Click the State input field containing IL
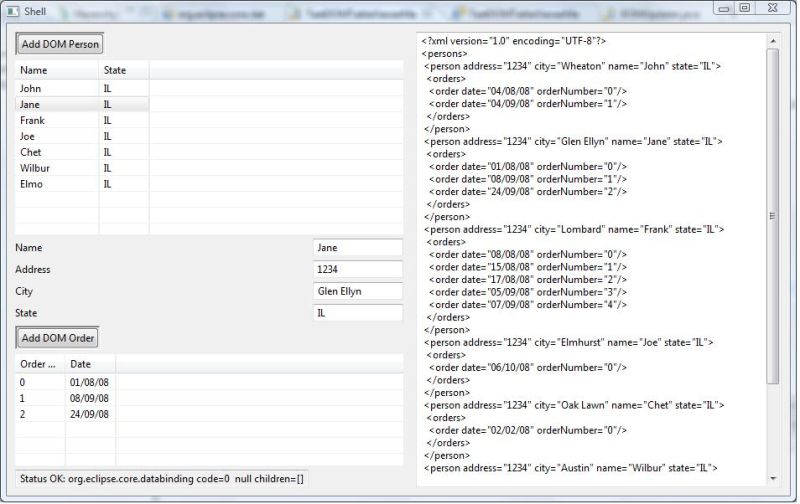This screenshot has width=800, height=504. (x=358, y=313)
